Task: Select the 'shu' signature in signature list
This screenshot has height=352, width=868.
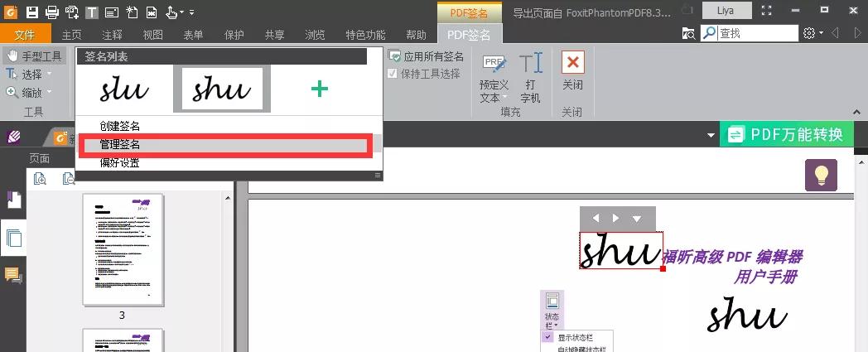Action: (222, 89)
